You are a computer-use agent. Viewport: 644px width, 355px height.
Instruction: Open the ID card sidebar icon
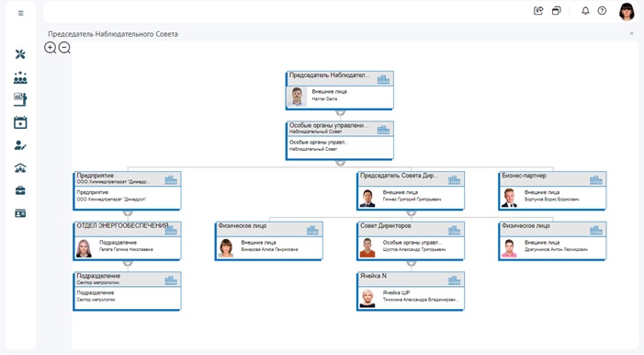[x=20, y=213]
